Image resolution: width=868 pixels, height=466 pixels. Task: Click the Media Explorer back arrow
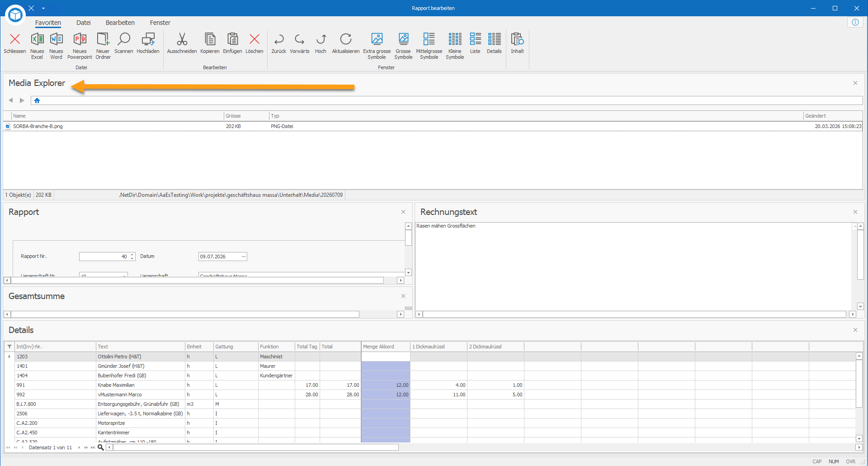pos(11,100)
